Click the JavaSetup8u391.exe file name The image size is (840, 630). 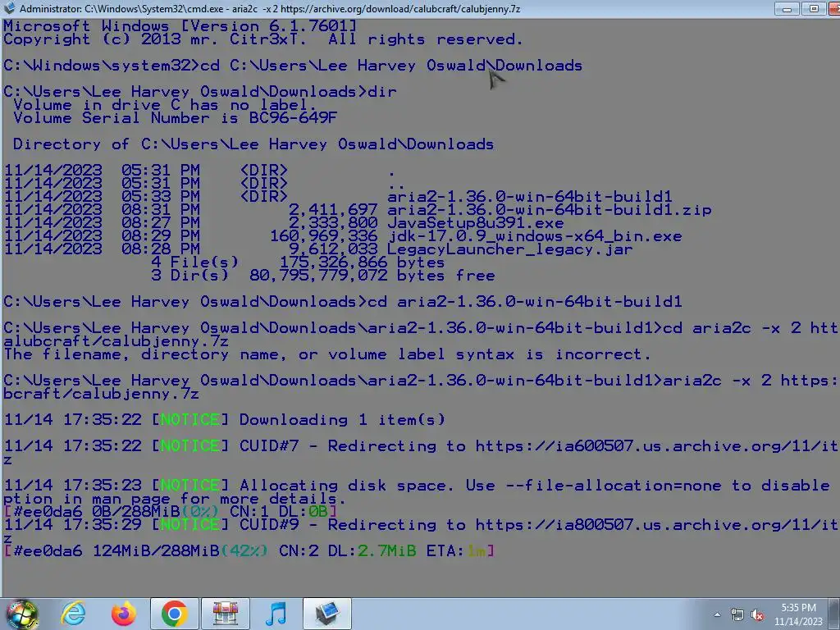[x=475, y=223]
